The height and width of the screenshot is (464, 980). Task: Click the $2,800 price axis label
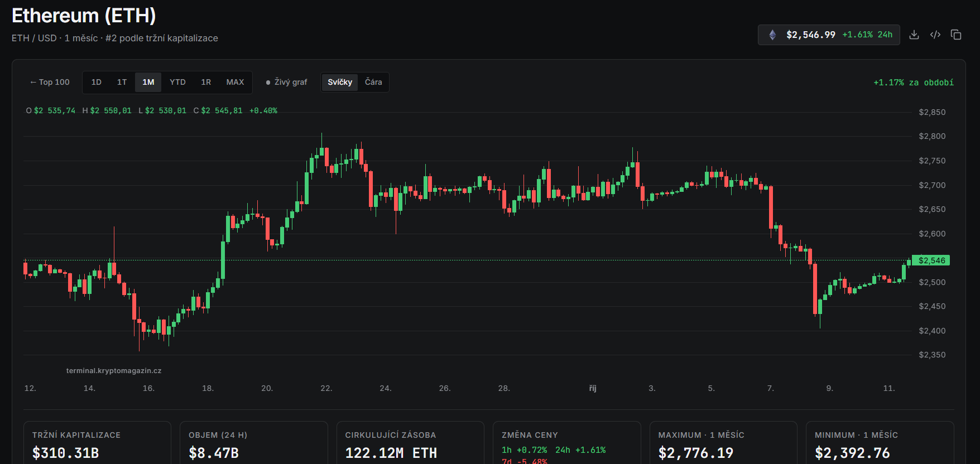pos(932,136)
